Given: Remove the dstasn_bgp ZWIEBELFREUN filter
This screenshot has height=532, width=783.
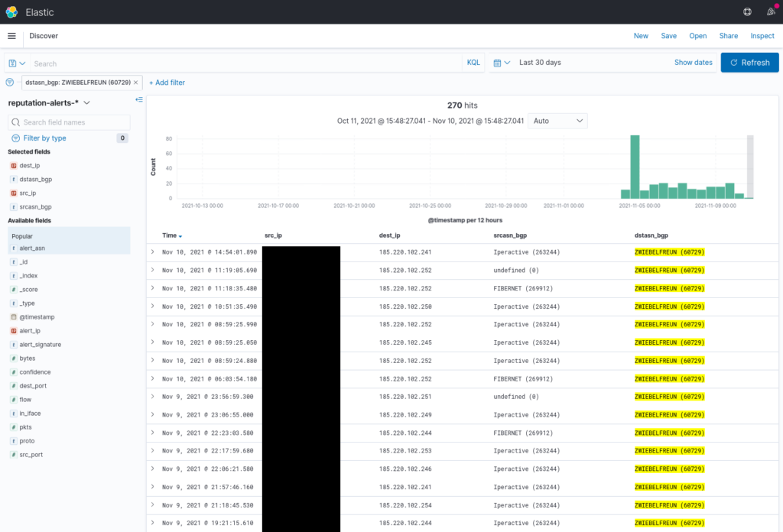Looking at the screenshot, I should (136, 83).
